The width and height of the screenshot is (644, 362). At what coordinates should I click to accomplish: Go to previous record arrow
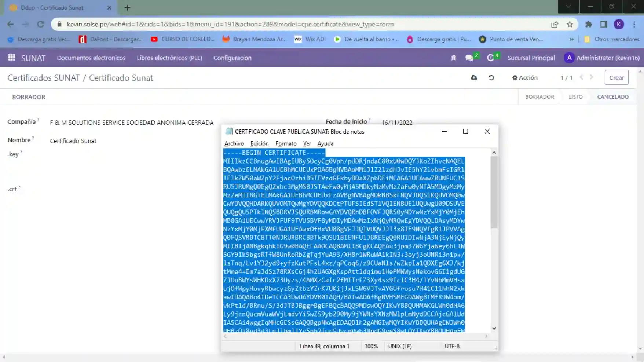582,77
